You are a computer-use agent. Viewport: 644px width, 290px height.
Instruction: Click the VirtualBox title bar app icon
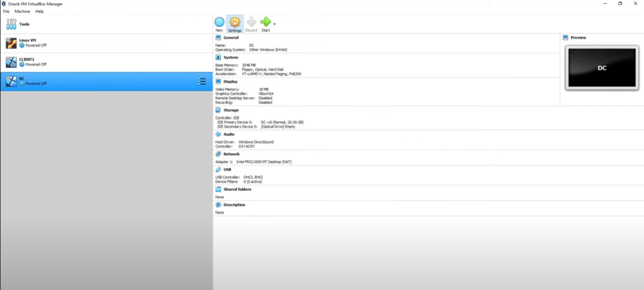coord(4,4)
